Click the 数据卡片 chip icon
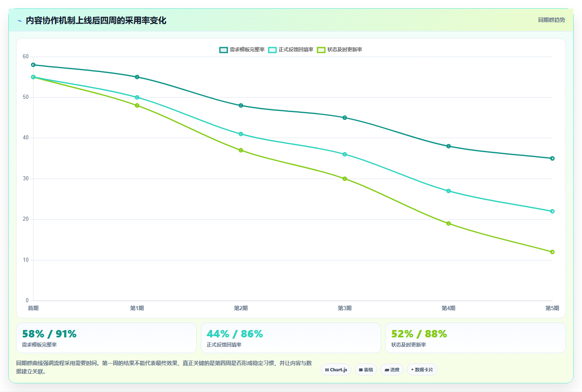 (x=412, y=370)
